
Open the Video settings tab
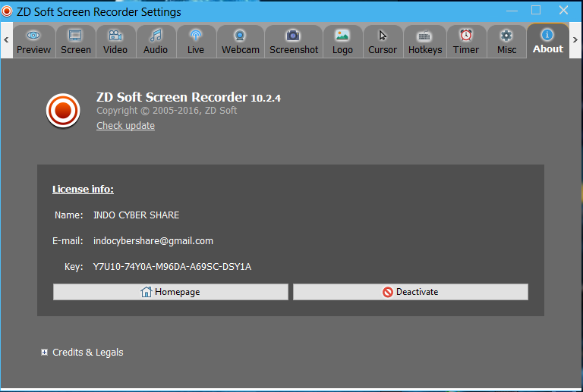click(115, 42)
